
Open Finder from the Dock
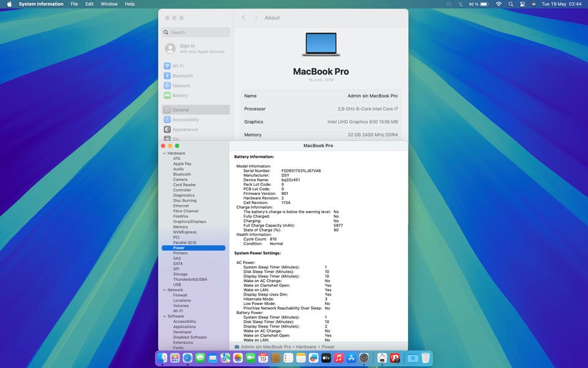[162, 358]
